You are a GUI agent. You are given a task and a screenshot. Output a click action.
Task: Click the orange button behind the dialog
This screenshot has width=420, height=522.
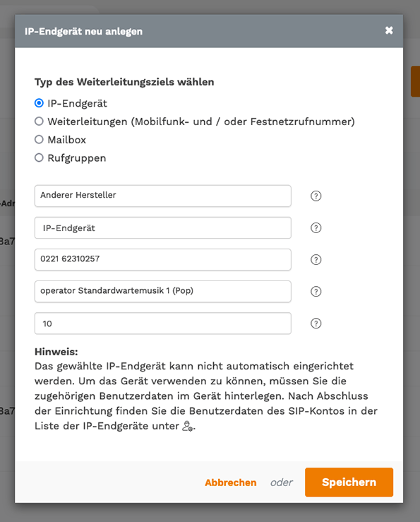pyautogui.click(x=415, y=81)
